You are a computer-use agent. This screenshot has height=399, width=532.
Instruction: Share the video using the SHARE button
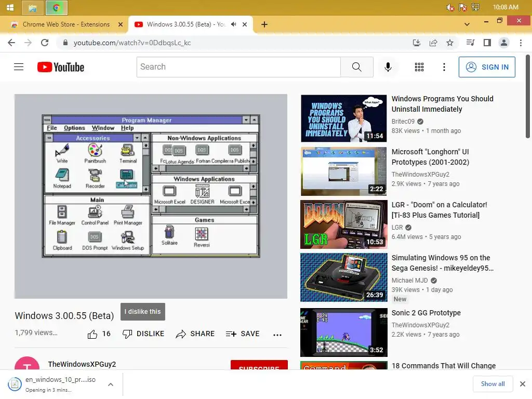(x=195, y=334)
